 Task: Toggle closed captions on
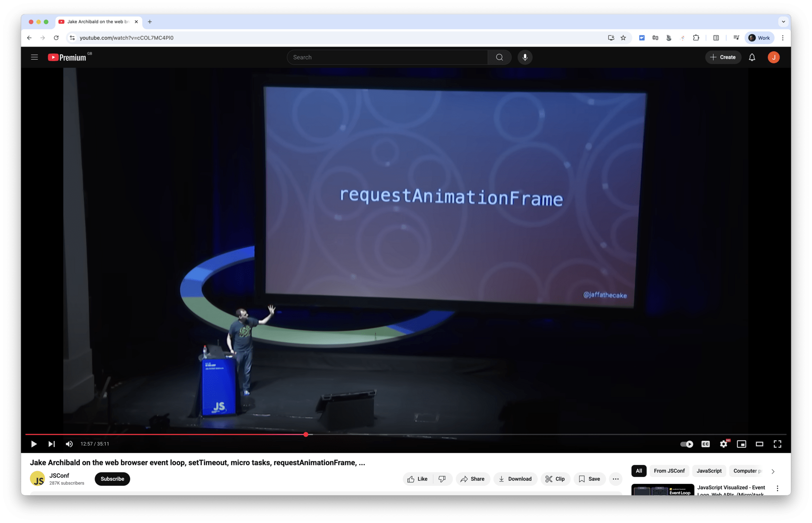705,444
